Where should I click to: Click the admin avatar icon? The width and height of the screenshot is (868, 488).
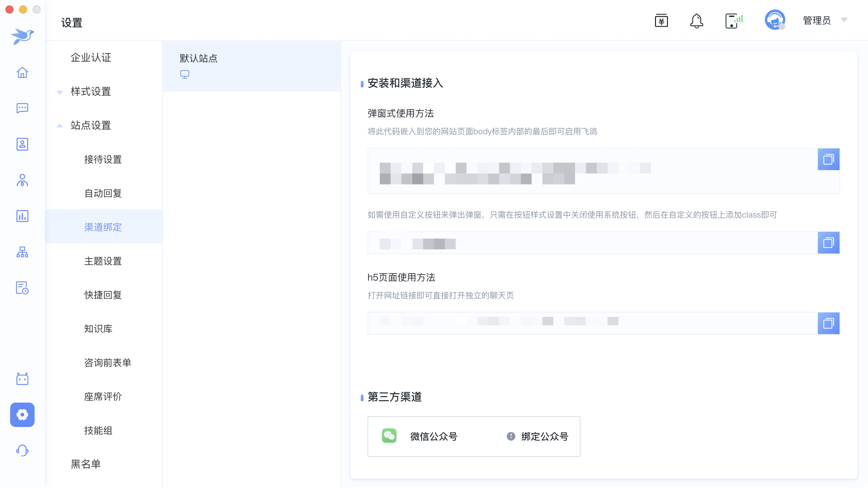775,20
